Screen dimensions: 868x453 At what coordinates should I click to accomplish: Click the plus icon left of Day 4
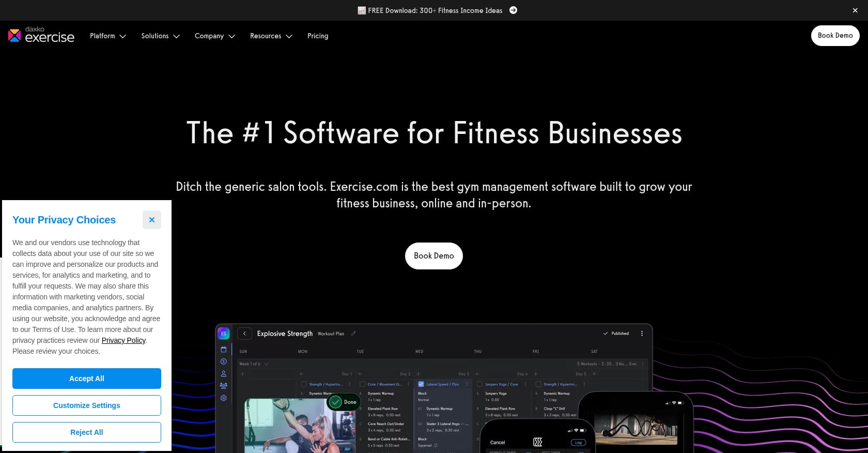click(x=477, y=374)
